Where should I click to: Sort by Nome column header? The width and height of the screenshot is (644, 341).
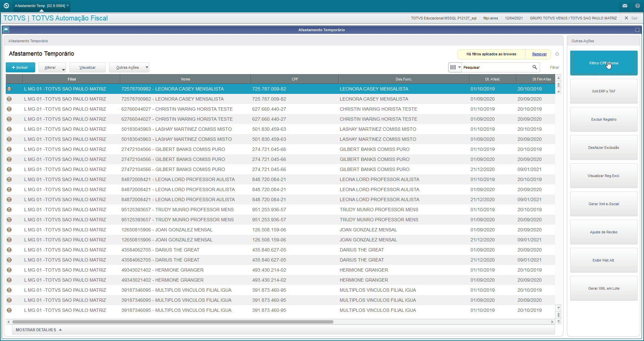[185, 79]
